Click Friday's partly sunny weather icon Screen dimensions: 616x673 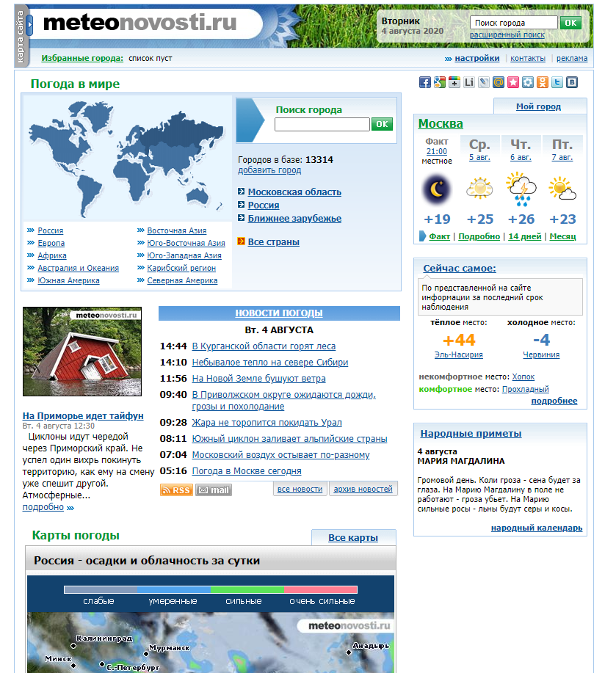pyautogui.click(x=562, y=189)
